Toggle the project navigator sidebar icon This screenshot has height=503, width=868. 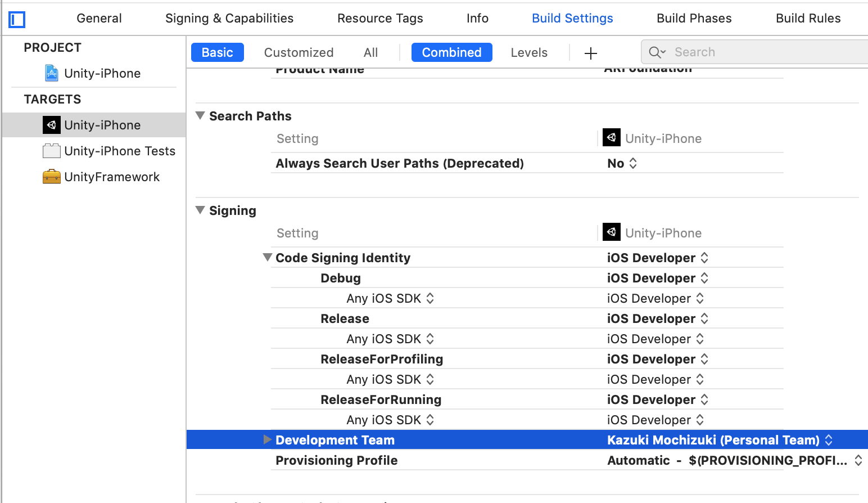click(17, 20)
